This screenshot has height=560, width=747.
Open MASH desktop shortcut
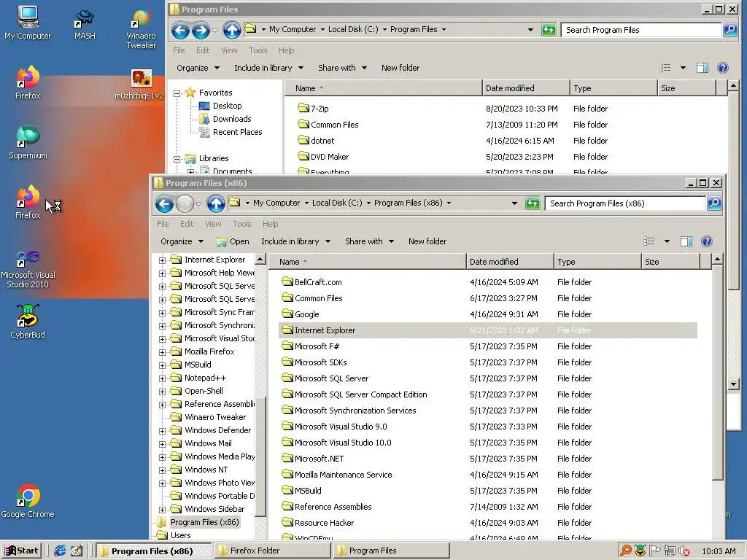point(85,24)
